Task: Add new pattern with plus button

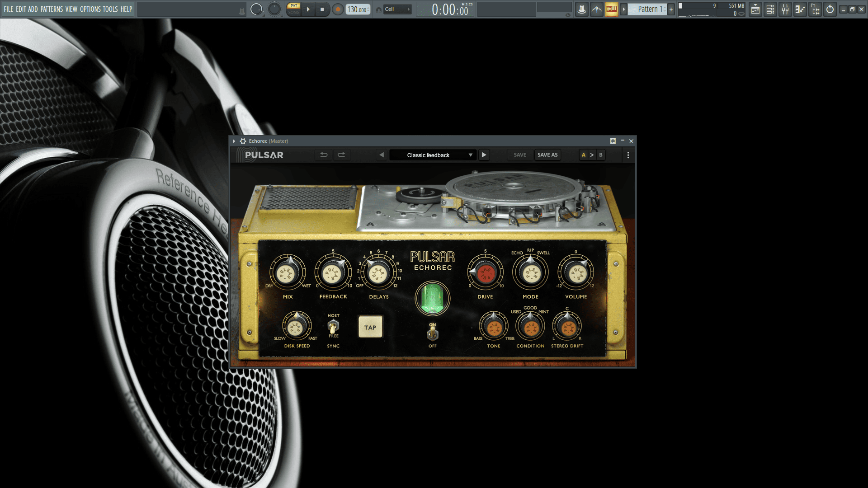Action: coord(671,9)
